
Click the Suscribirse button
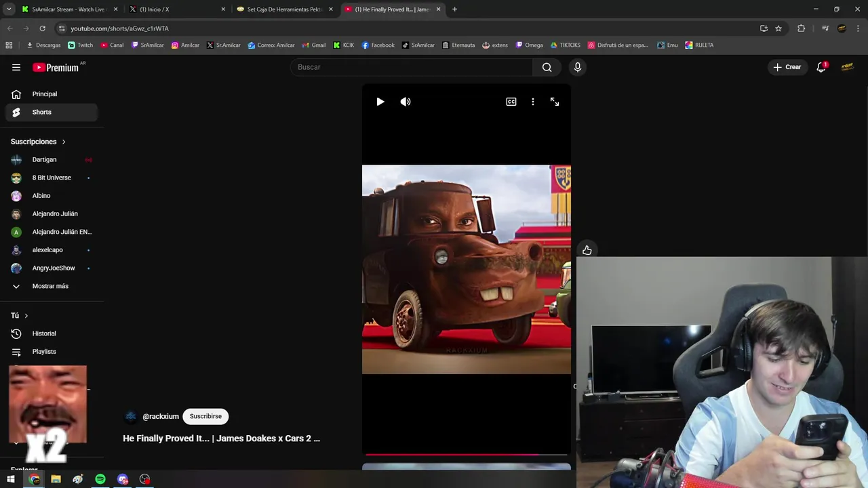click(205, 416)
